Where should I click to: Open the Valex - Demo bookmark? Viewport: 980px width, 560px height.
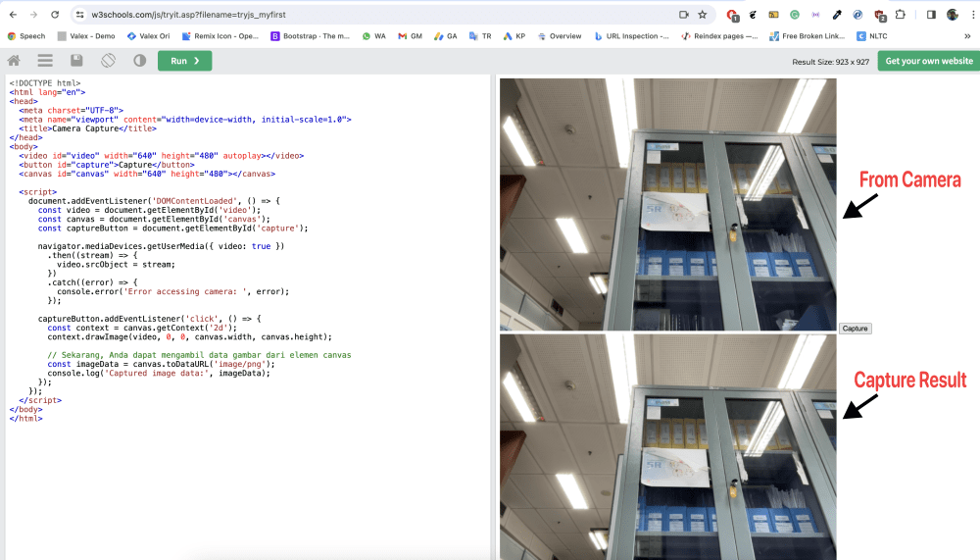click(x=86, y=36)
